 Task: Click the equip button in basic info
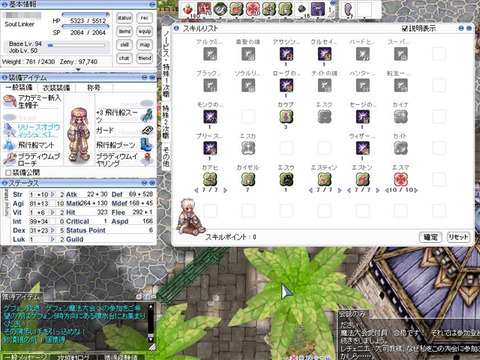145,31
